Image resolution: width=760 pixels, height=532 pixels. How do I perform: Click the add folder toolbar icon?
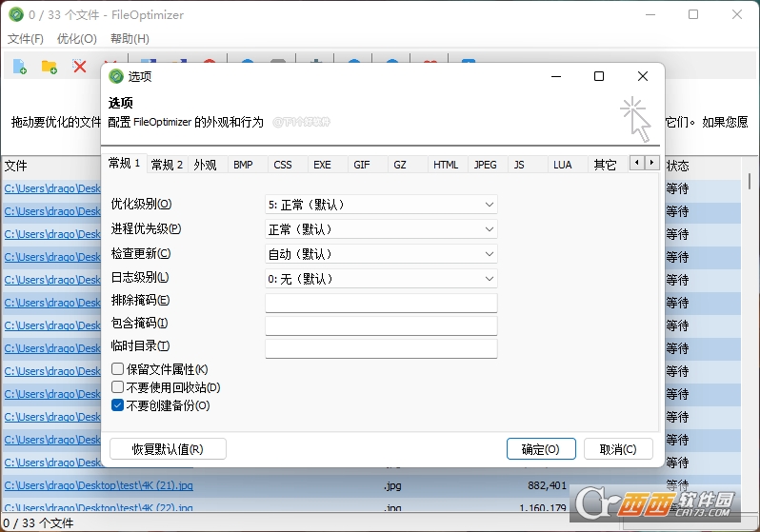tap(49, 67)
